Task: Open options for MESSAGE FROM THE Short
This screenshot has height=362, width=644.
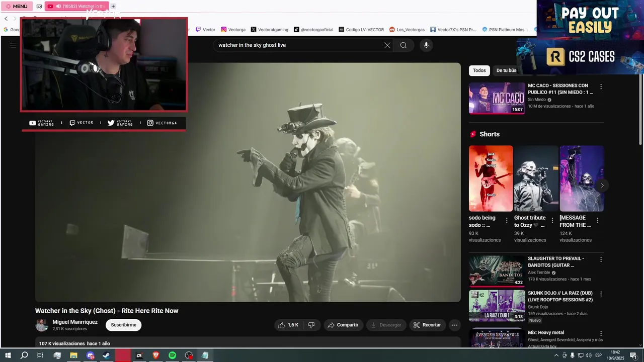Action: (598, 220)
